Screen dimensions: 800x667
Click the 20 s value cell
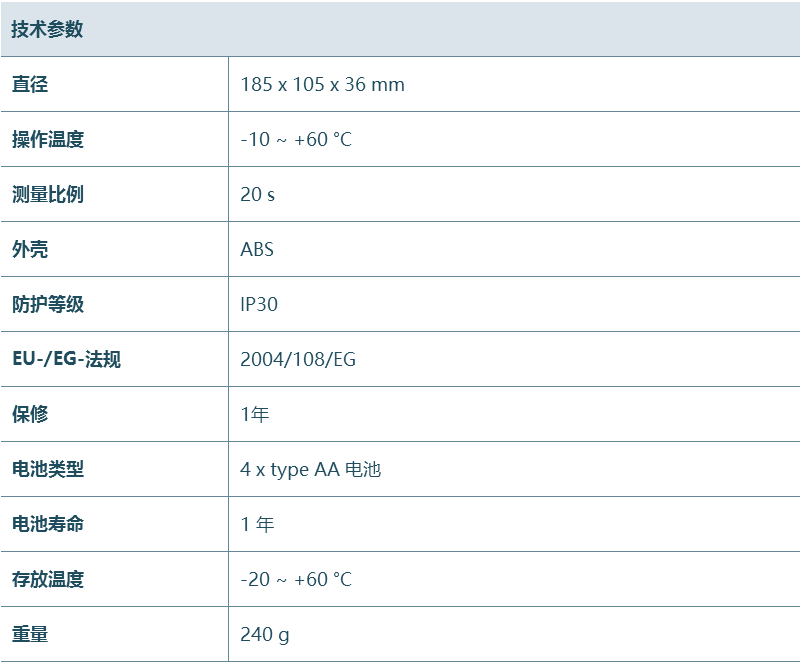[x=257, y=194]
